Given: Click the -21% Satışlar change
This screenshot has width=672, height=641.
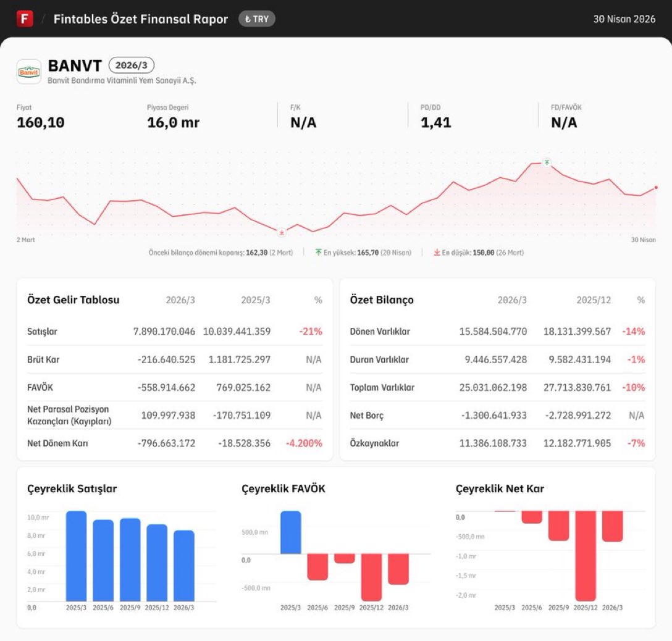Looking at the screenshot, I should pos(311,331).
